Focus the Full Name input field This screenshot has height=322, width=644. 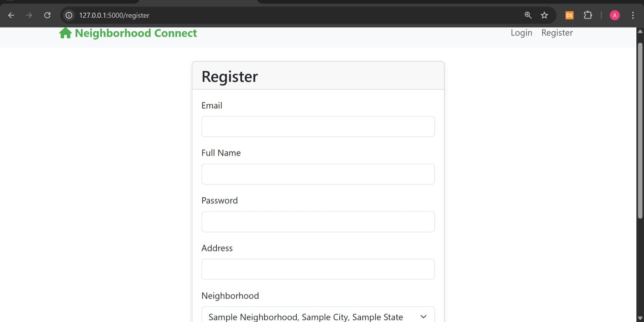click(x=318, y=174)
